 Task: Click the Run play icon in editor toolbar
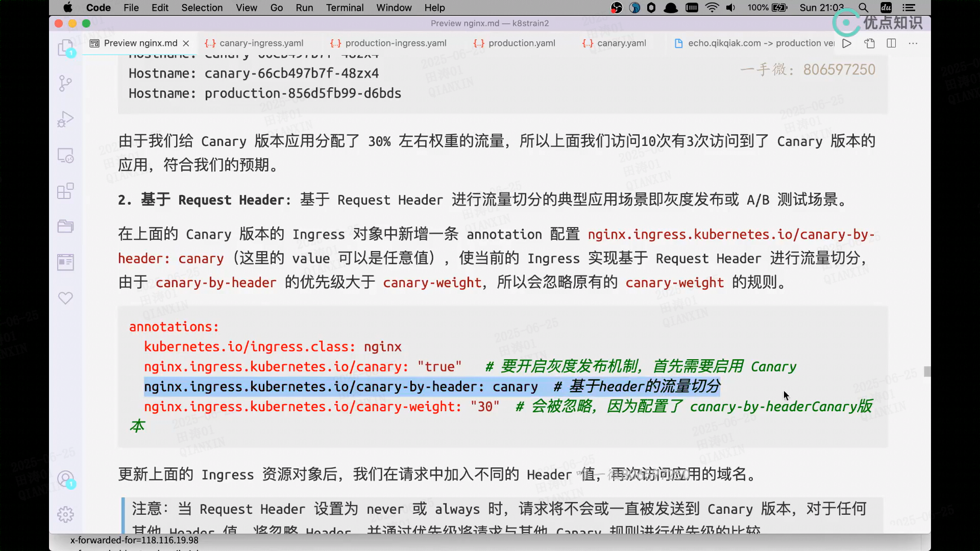847,43
